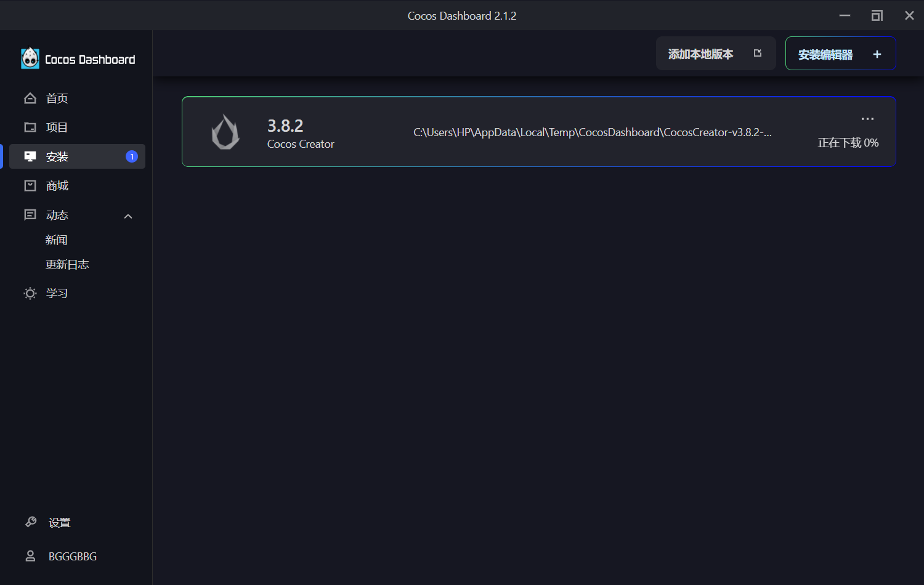The height and width of the screenshot is (585, 924).
Task: Select the 安装 installs section
Action: (x=77, y=156)
